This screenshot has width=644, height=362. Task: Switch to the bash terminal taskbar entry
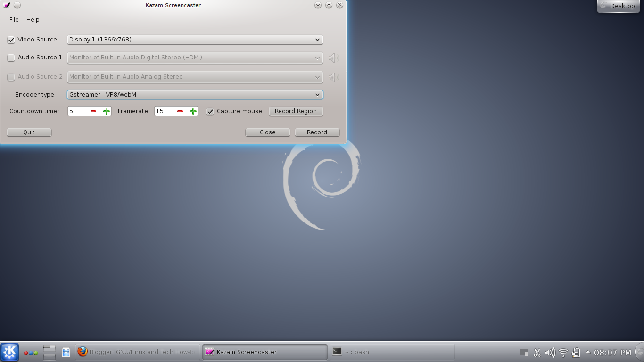[392, 352]
